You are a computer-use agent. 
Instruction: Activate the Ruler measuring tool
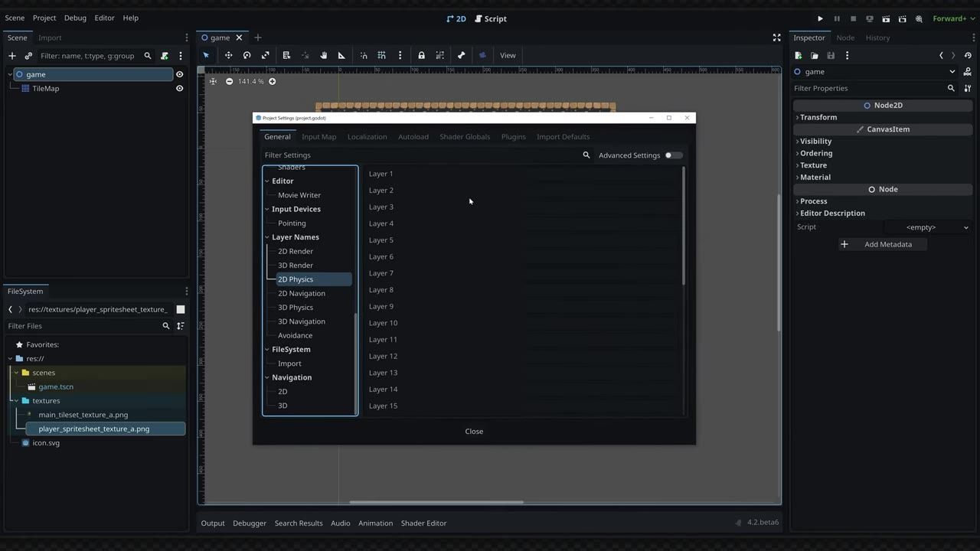point(341,55)
